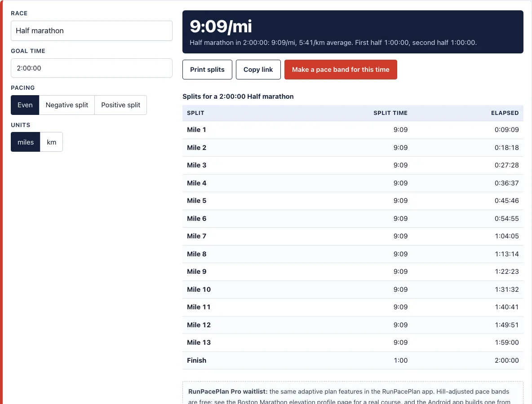Click the UNITS section label
532x404 pixels.
tap(20, 125)
